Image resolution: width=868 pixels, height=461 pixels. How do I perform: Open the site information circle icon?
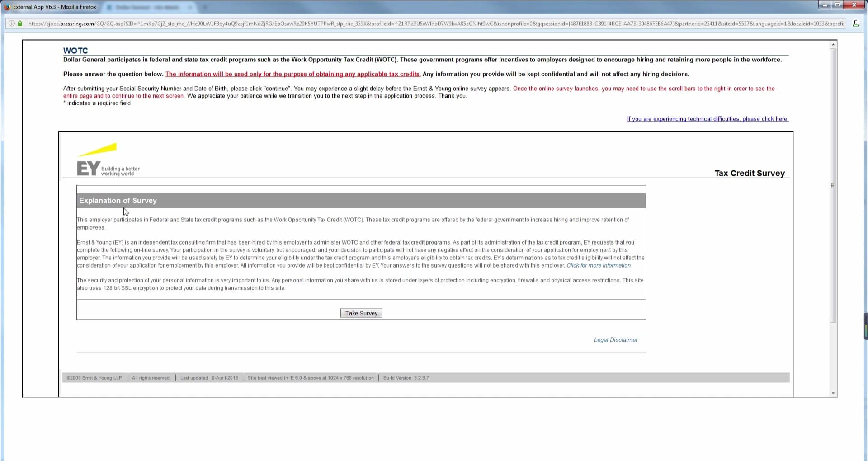(x=11, y=24)
